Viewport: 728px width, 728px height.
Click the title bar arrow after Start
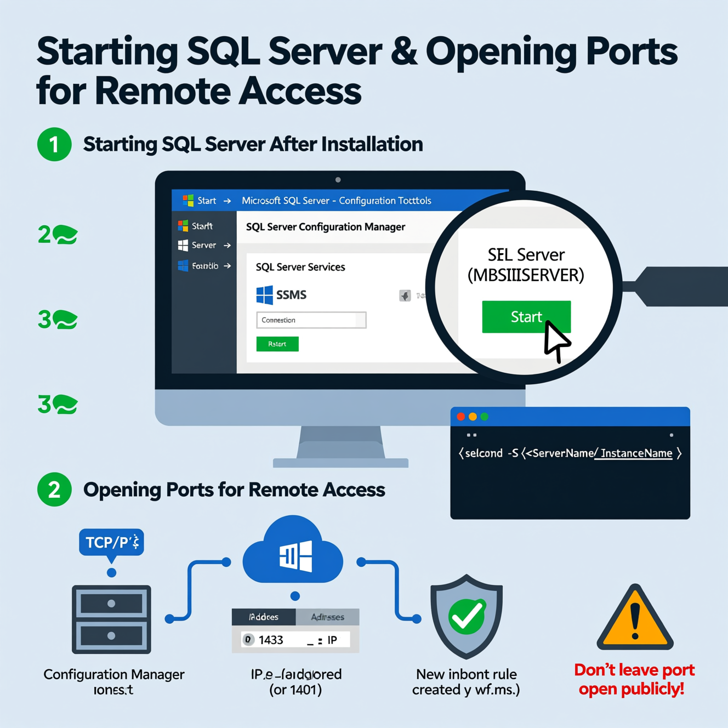coord(228,201)
